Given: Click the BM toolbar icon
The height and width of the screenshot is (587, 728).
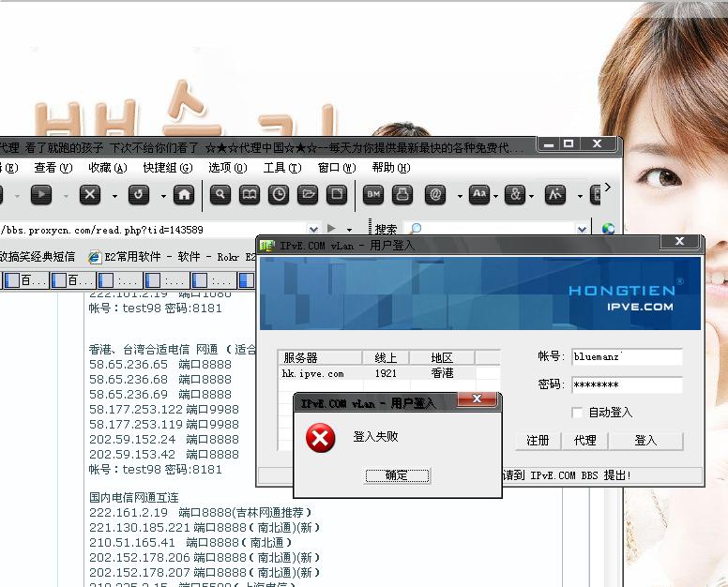Looking at the screenshot, I should pos(373,194).
